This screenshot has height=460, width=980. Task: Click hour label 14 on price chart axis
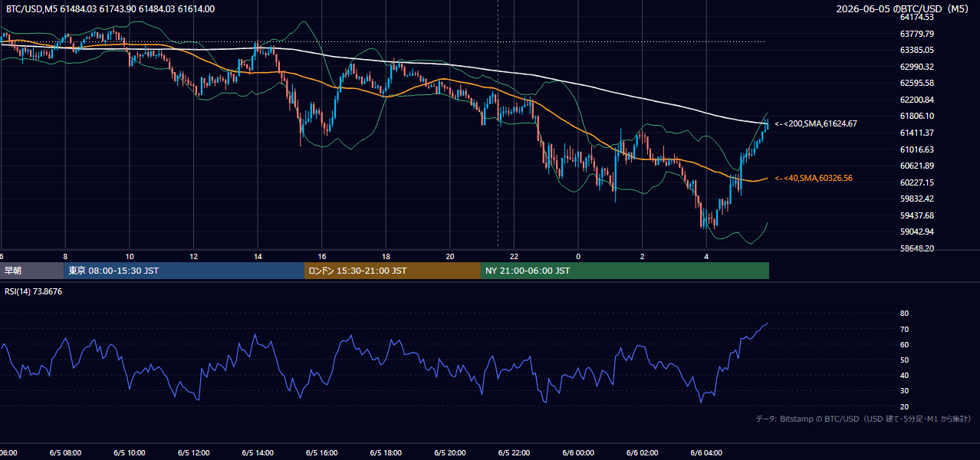pyautogui.click(x=258, y=256)
